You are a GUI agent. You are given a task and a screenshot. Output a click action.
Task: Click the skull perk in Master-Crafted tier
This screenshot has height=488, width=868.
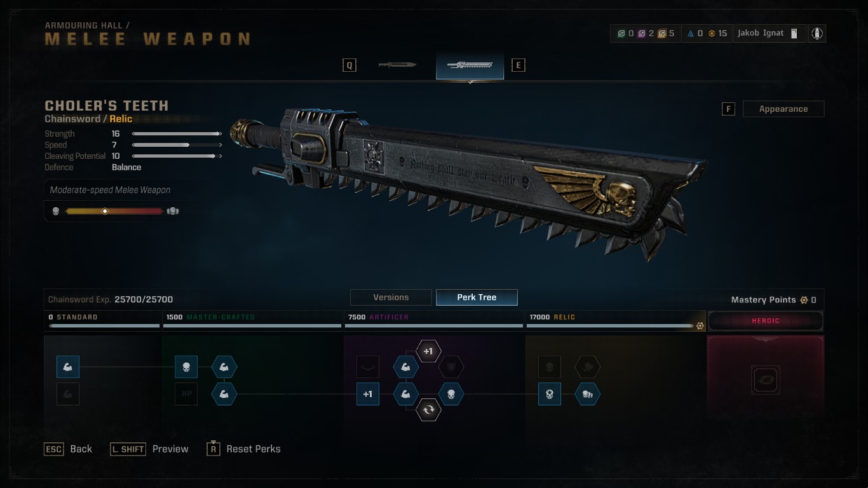tap(186, 367)
